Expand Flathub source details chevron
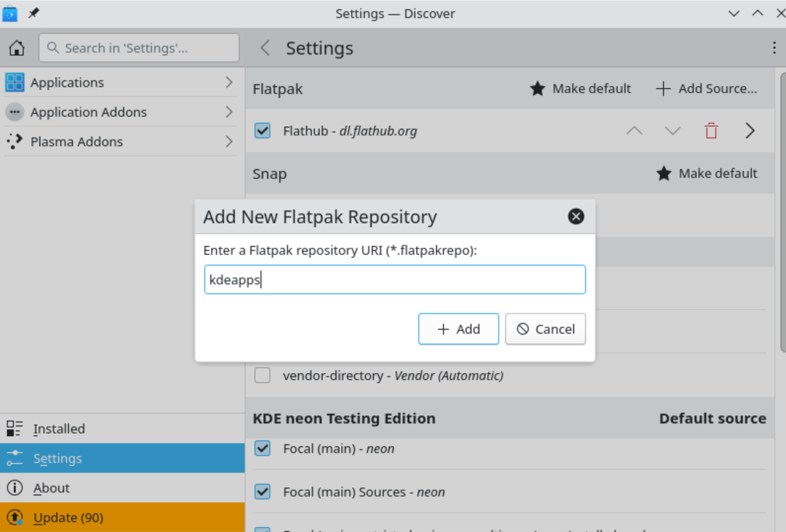The image size is (786, 532). pos(750,131)
